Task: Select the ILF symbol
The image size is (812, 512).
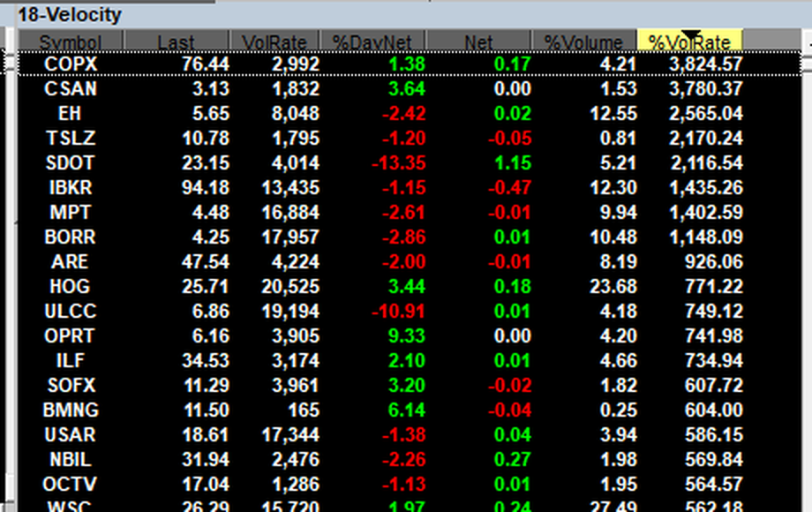Action: [x=70, y=361]
